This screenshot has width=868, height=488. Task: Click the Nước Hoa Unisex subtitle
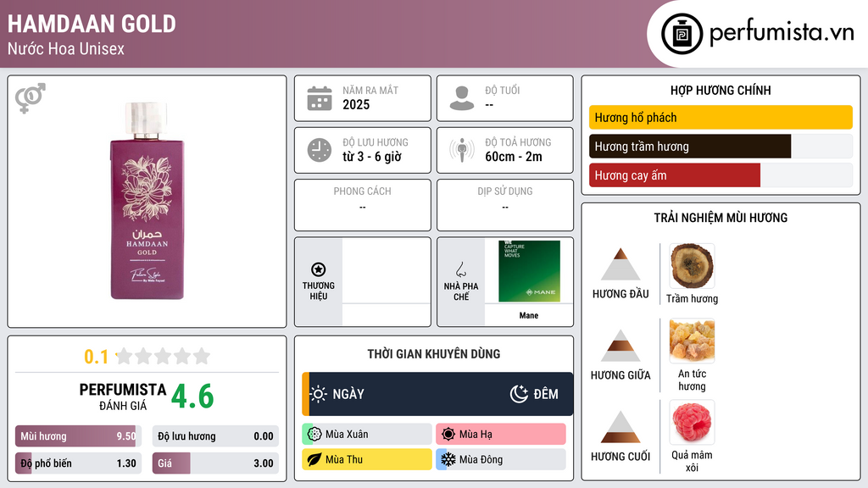[66, 49]
